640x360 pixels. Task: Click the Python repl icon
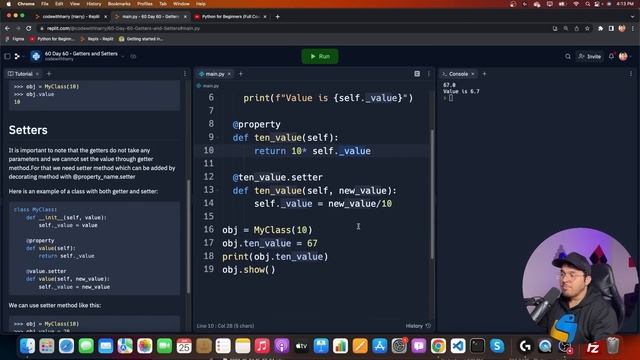click(36, 56)
